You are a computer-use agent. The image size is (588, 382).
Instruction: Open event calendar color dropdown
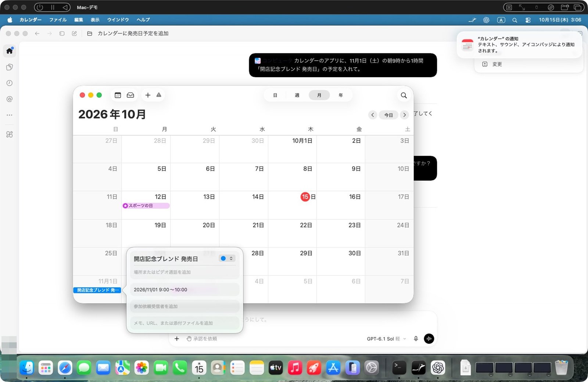227,259
